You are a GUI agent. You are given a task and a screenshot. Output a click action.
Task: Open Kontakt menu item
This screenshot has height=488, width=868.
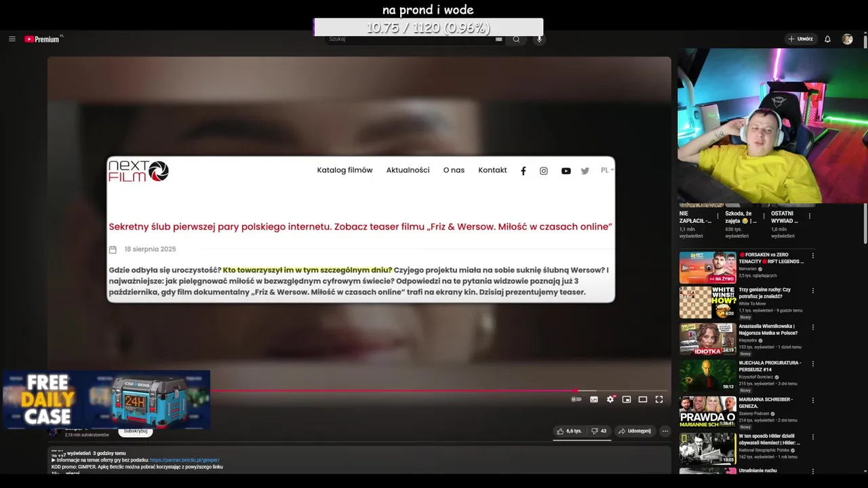492,170
